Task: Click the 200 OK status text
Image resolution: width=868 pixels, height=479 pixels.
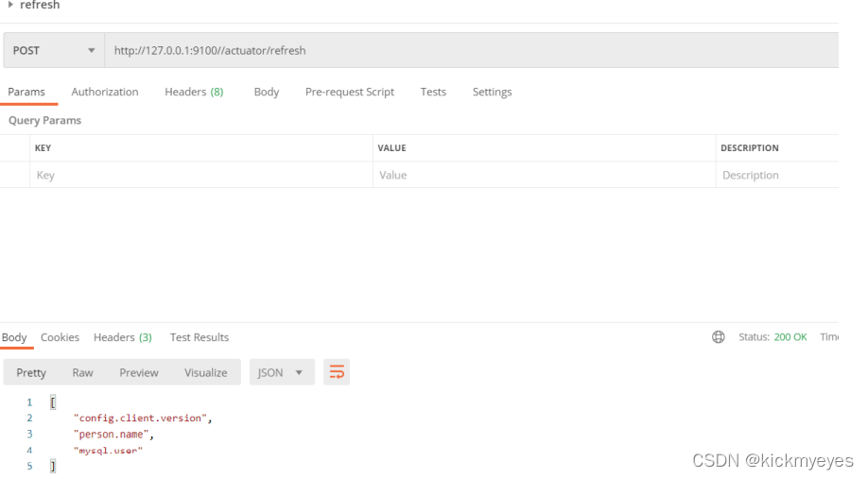Action: pos(790,337)
